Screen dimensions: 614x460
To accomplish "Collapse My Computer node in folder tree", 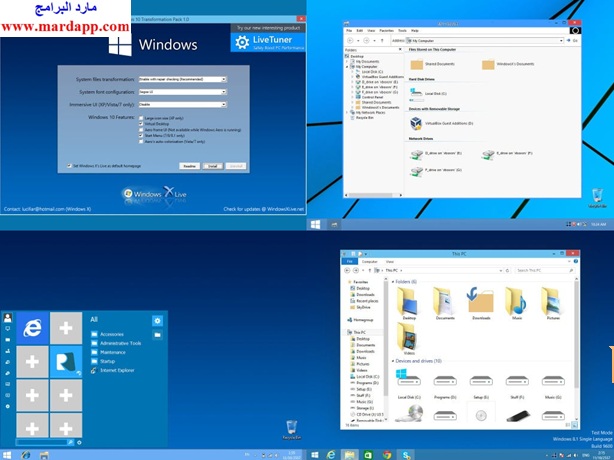I will pyautogui.click(x=347, y=67).
